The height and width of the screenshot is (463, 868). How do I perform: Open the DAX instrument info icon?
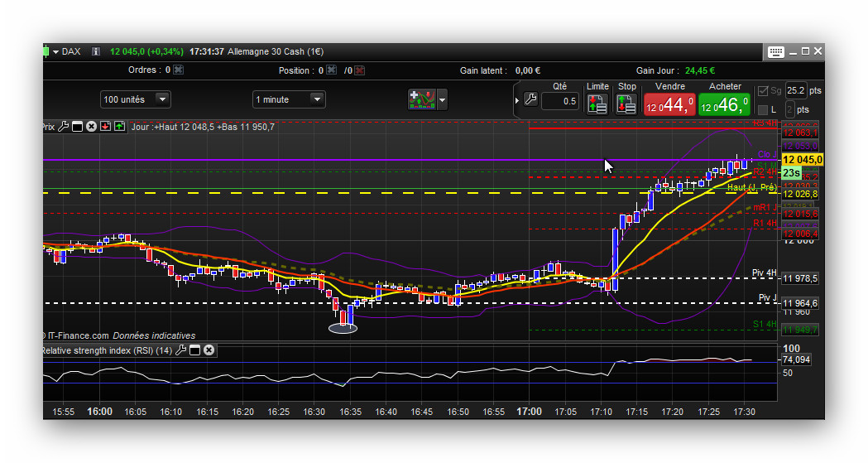(96, 51)
